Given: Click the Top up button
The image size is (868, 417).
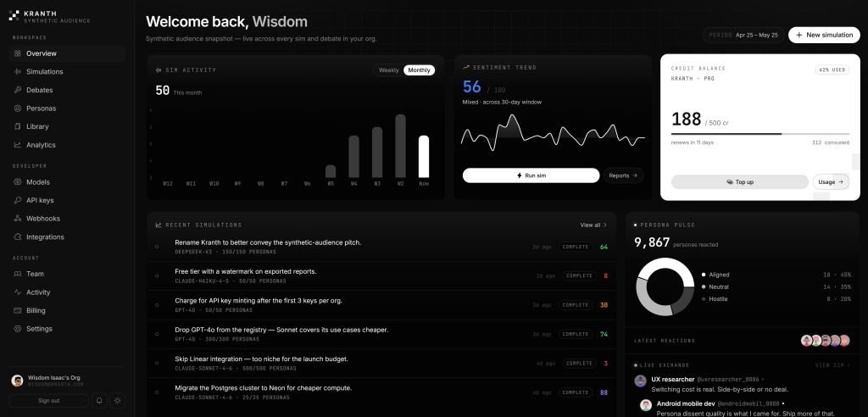Looking at the screenshot, I should coord(739,181).
